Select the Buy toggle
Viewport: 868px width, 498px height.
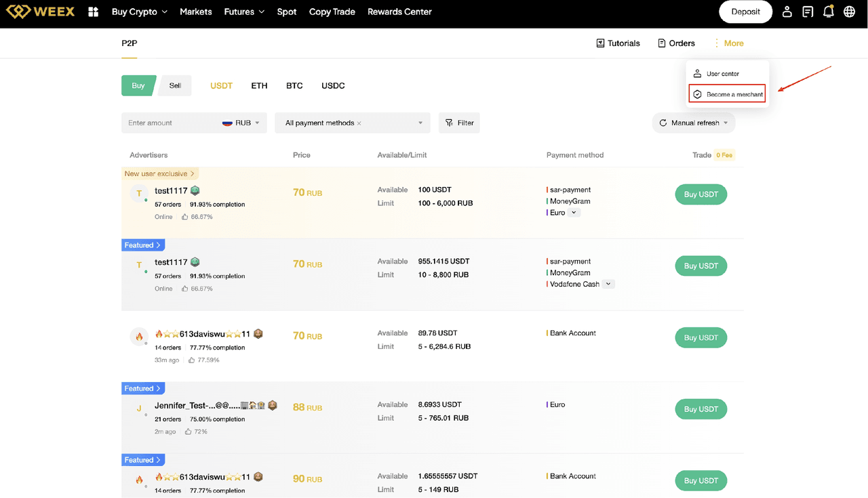point(138,85)
